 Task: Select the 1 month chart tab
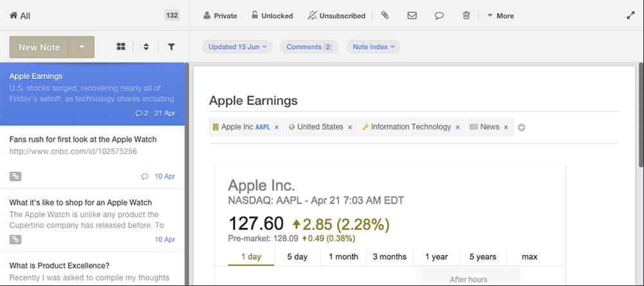click(344, 257)
